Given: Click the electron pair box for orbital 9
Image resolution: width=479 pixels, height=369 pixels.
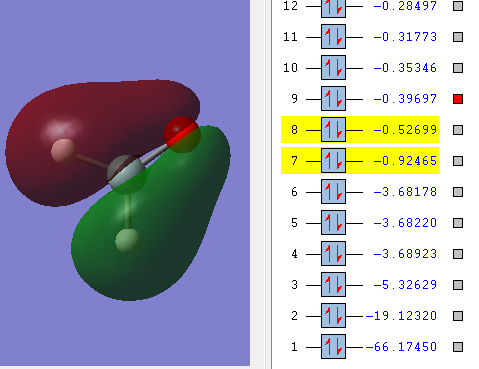Looking at the screenshot, I should pyautogui.click(x=333, y=99).
